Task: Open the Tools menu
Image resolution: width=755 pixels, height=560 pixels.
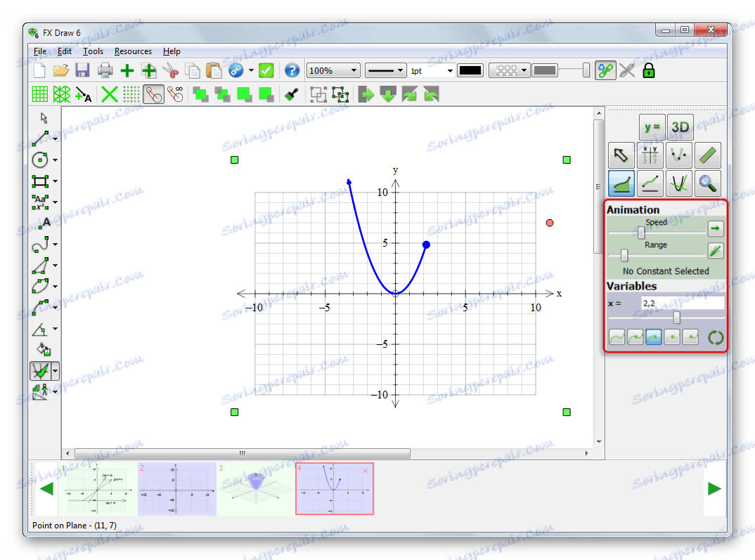Action: [x=93, y=51]
